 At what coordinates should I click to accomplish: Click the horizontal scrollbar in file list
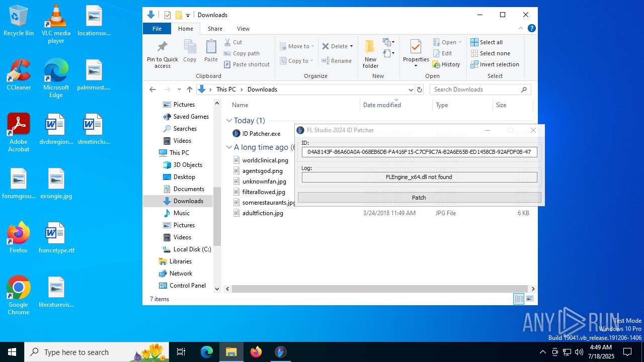[380, 289]
